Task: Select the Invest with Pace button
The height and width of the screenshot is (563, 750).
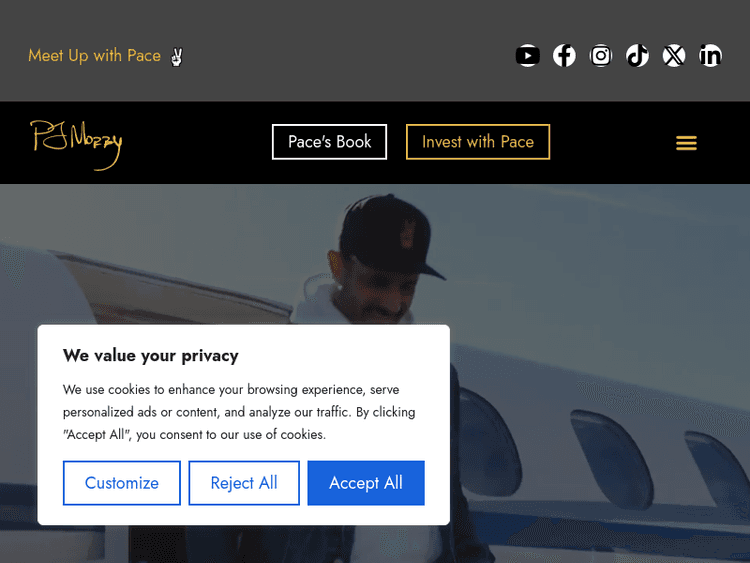Action: tap(478, 142)
